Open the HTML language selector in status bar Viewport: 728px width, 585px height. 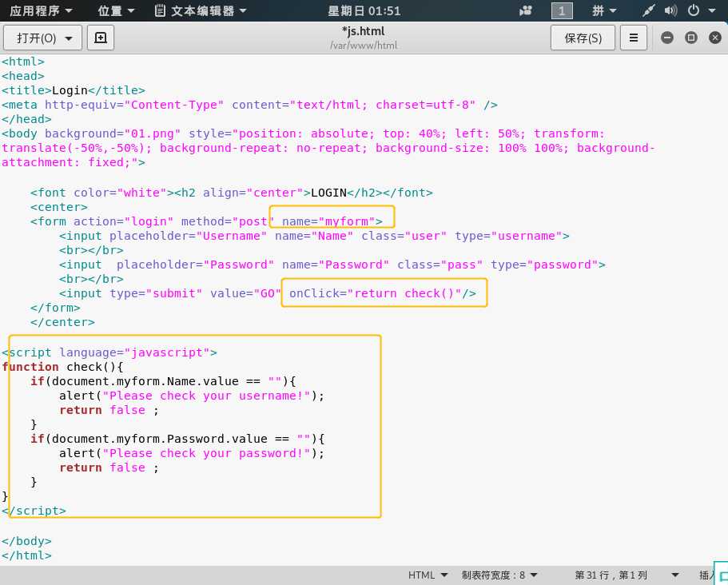click(x=428, y=575)
